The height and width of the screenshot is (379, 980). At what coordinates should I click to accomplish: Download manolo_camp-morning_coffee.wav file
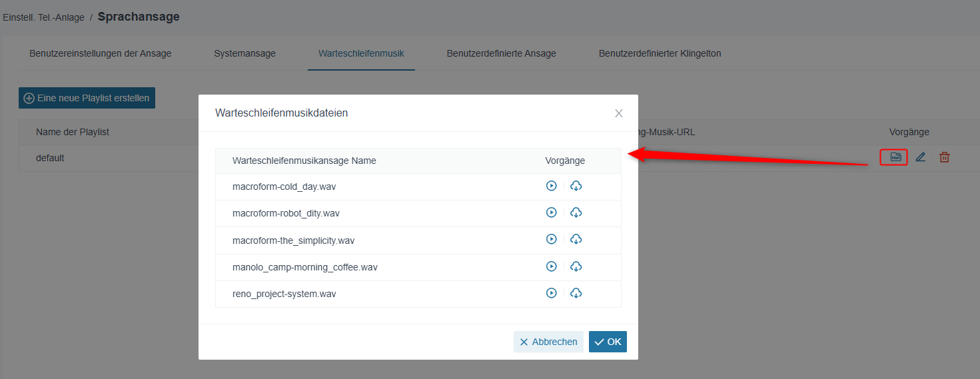[576, 266]
